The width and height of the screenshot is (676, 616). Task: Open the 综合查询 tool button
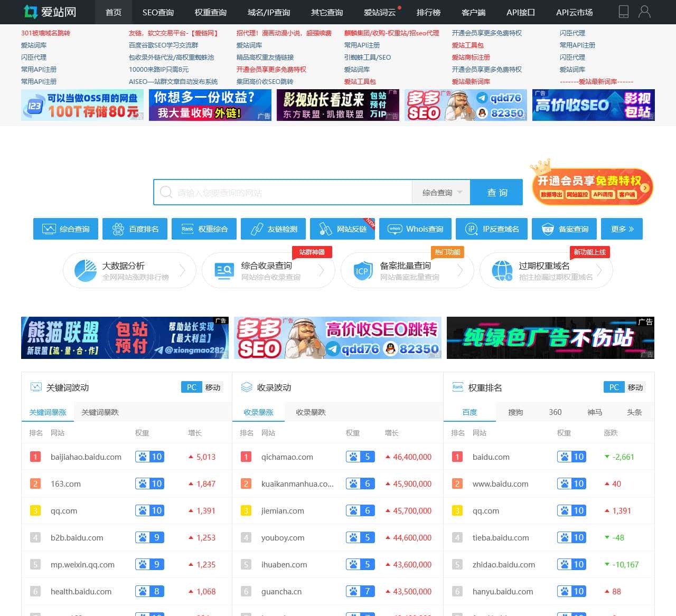click(x=65, y=229)
